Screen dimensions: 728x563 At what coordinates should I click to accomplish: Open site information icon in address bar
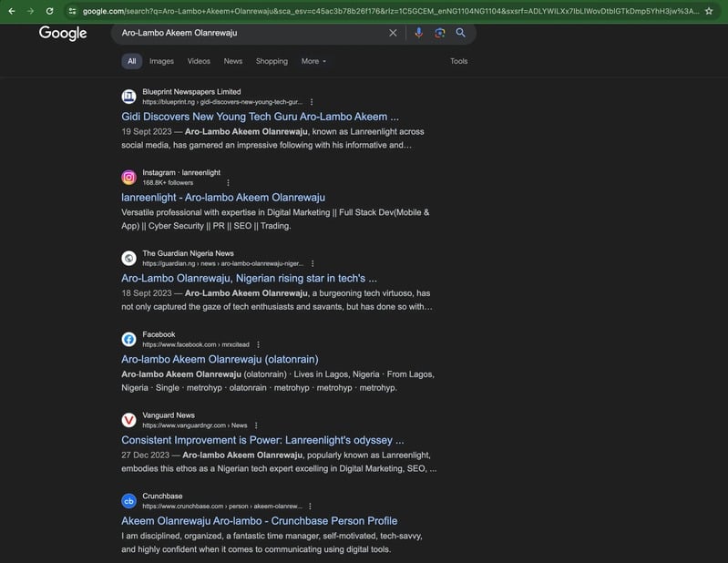tap(72, 11)
